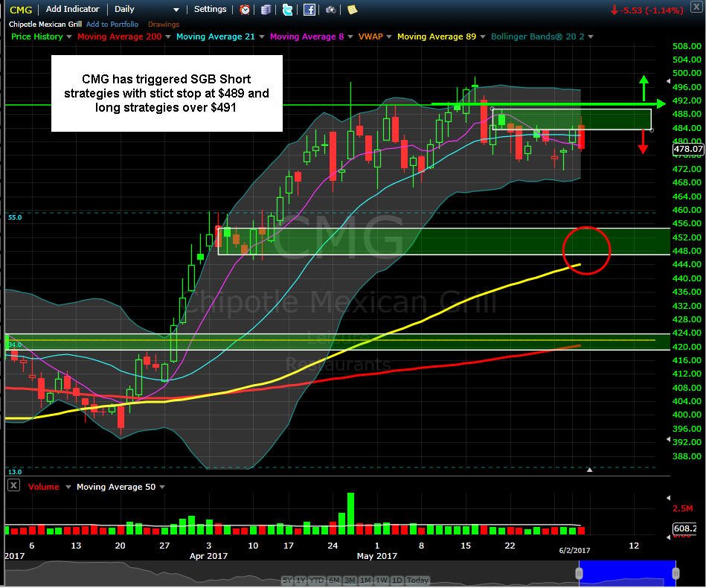Expand the VWAP indicator dropdown arrow
The image size is (706, 588).
tap(389, 36)
